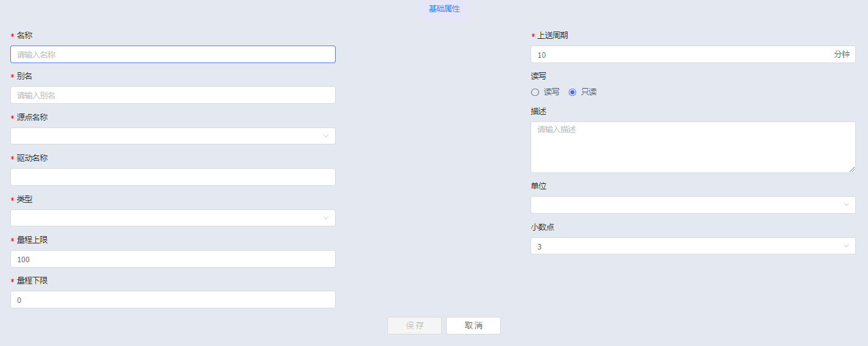
Task: Click the 保存 button
Action: click(415, 325)
